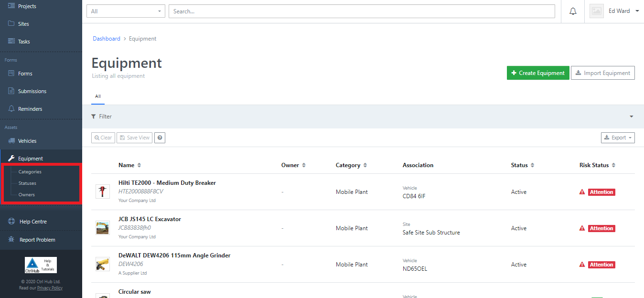Click the question mark help icon

(160, 138)
